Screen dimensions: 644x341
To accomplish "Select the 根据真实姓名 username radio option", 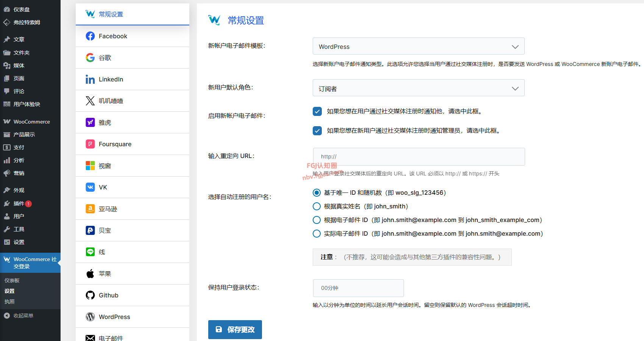I will (x=317, y=206).
